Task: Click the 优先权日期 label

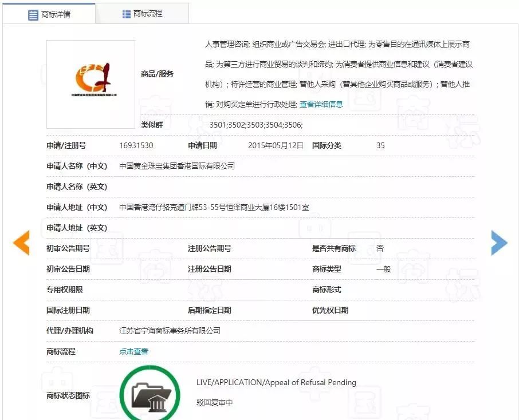Action: point(330,310)
